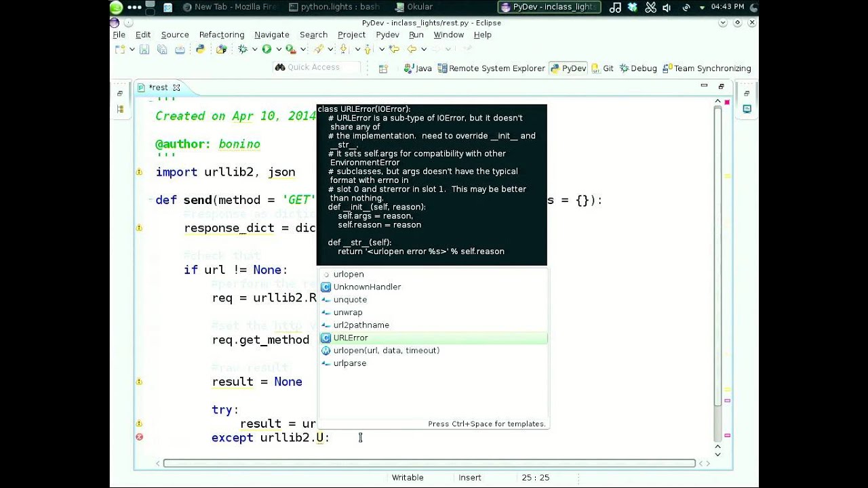
Task: Click warning marker beside import urllib2 line
Action: click(139, 172)
